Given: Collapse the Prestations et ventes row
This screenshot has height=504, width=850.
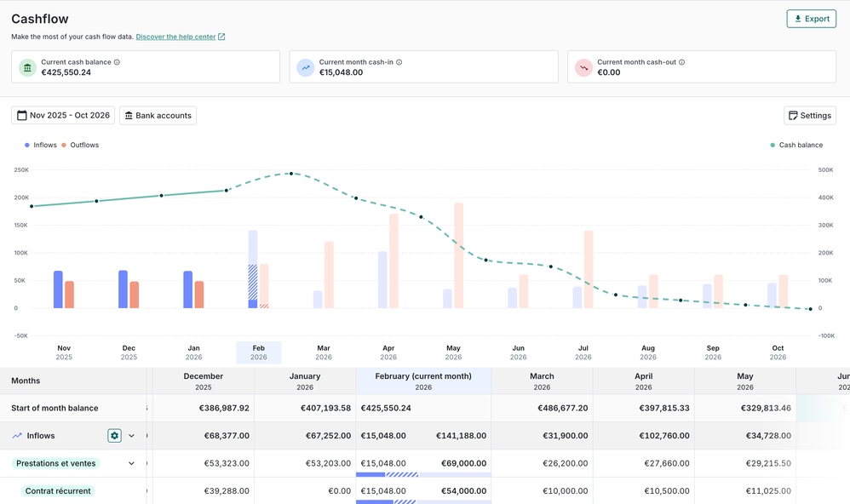Looking at the screenshot, I should (x=132, y=464).
